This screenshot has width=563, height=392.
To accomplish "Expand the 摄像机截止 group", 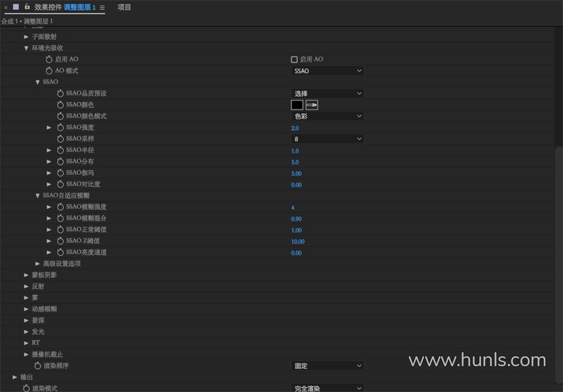I will 26,354.
